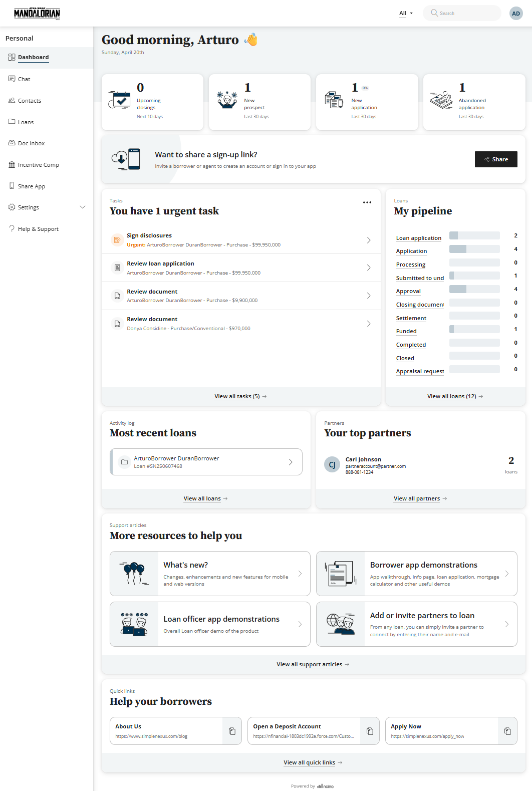The image size is (532, 791).
Task: Follow the View all tasks (5) link
Action: click(x=237, y=396)
